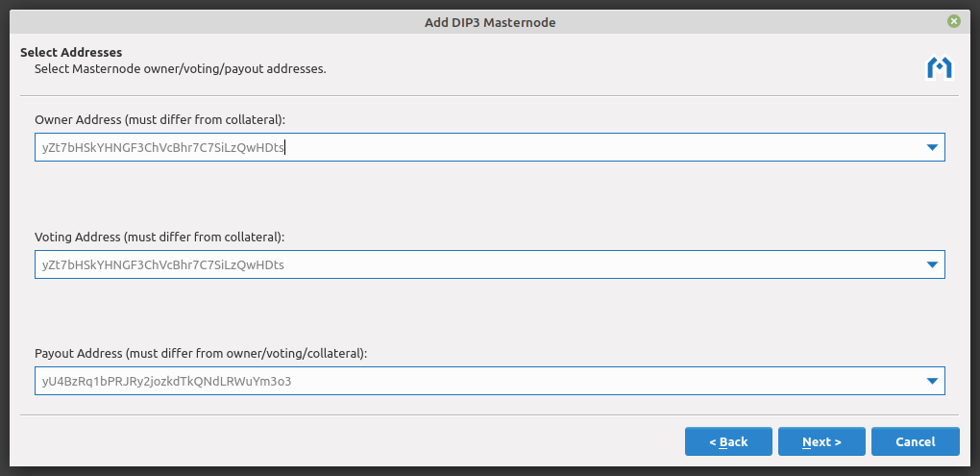The height and width of the screenshot is (476, 980).
Task: Click the separator line below the header
Action: (489, 96)
